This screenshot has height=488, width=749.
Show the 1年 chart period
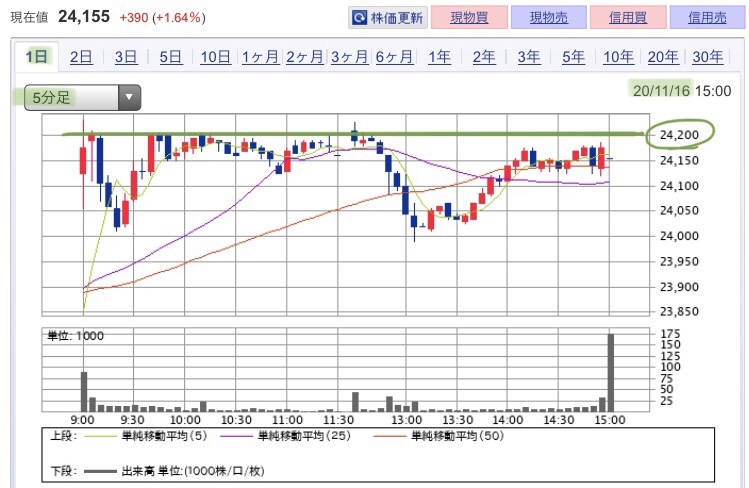coord(439,57)
